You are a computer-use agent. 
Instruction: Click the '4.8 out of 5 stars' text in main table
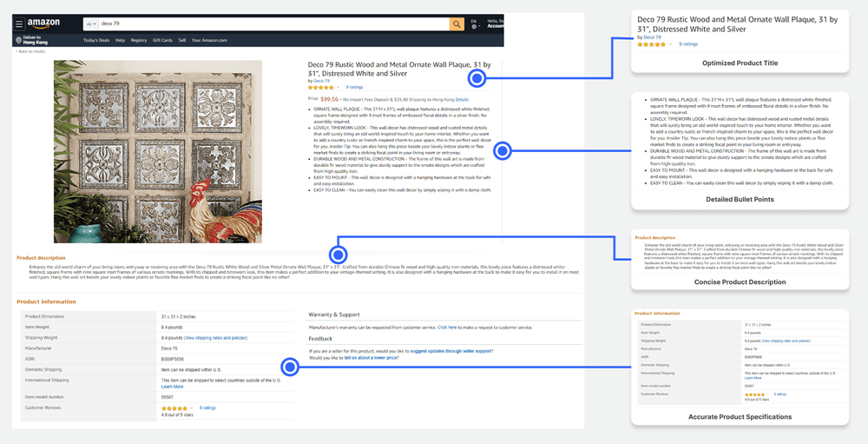pos(177,414)
